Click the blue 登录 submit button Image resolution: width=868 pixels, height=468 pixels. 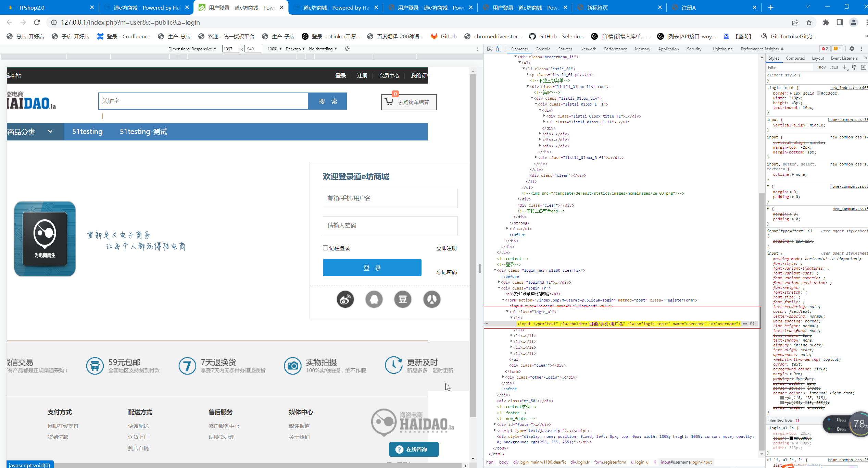point(372,268)
